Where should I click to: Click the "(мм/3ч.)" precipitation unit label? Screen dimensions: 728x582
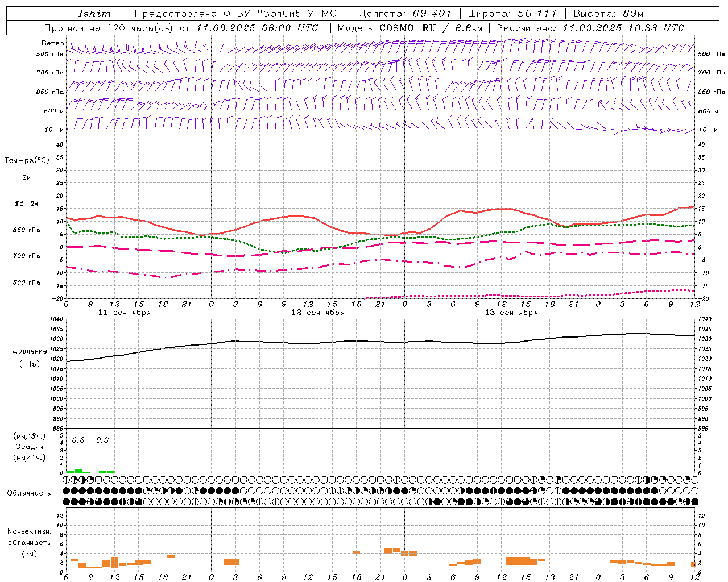[x=29, y=436]
